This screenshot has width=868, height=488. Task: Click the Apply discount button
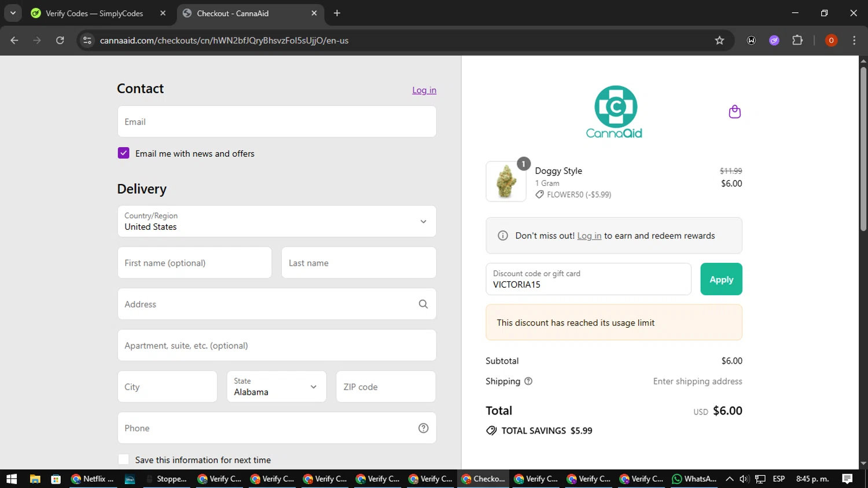tap(721, 279)
